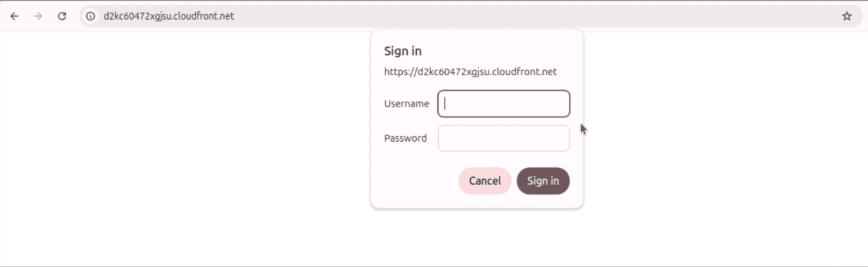This screenshot has height=267, width=868.
Task: Click blank page area below the dialog
Action: [477, 238]
